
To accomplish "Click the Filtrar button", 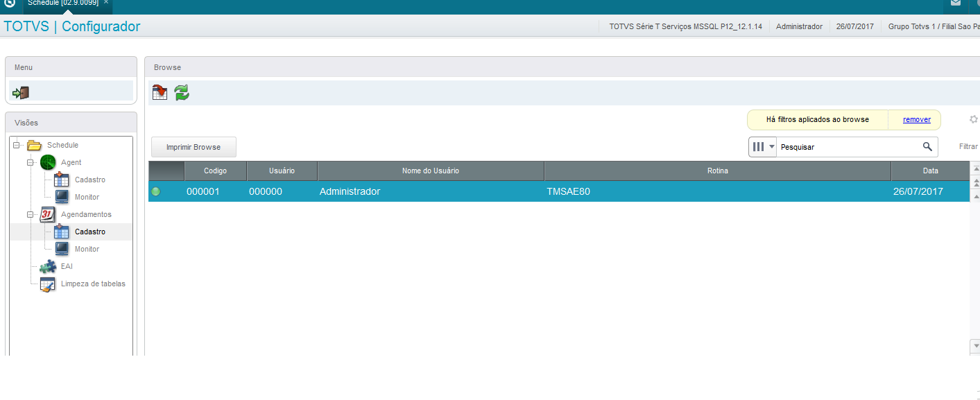I will (x=968, y=147).
